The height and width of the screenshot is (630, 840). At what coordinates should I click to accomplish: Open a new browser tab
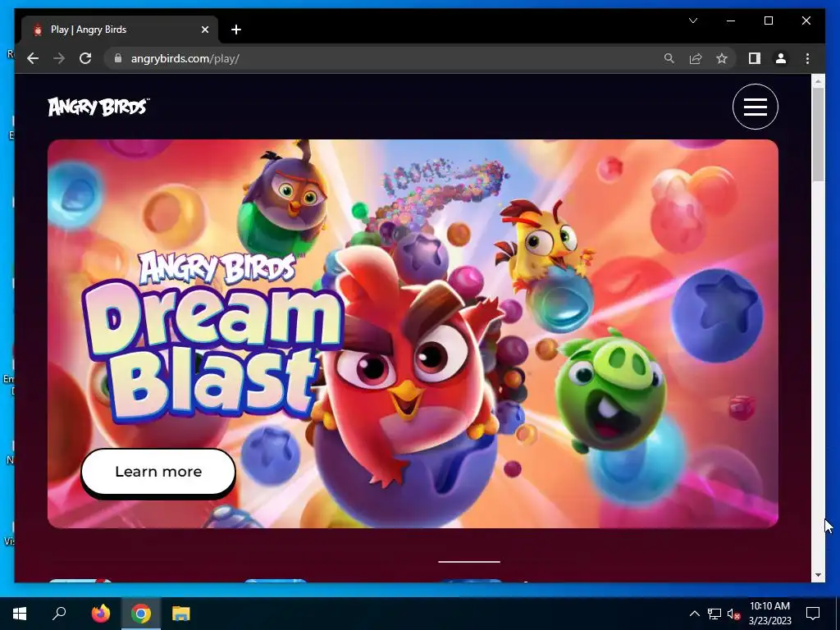point(236,30)
